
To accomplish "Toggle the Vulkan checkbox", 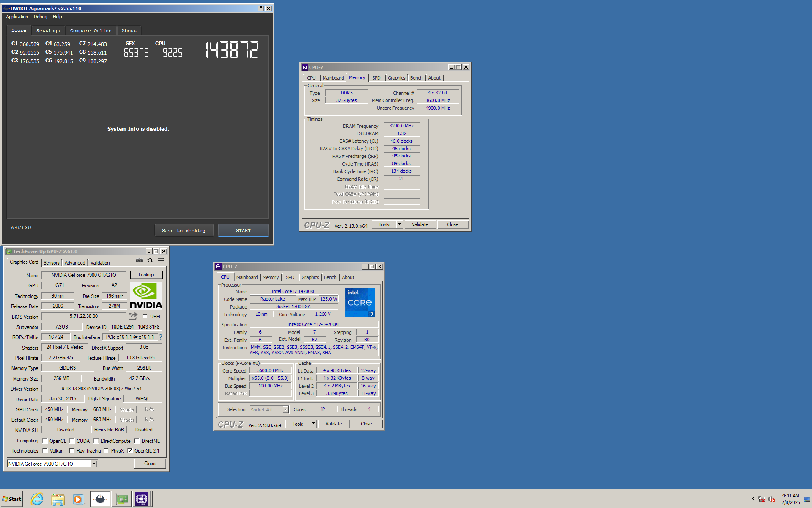I will [x=45, y=451].
